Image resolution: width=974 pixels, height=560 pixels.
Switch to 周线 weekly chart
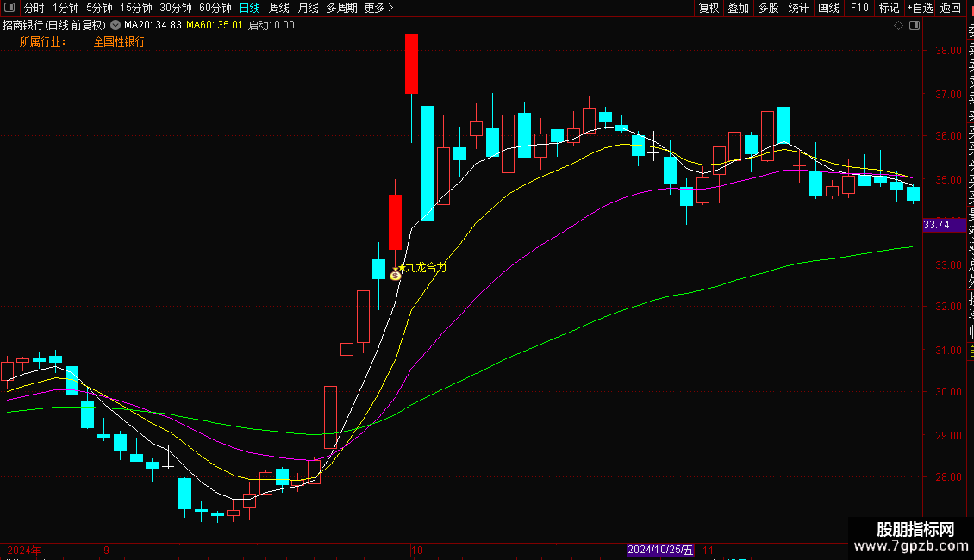point(279,8)
